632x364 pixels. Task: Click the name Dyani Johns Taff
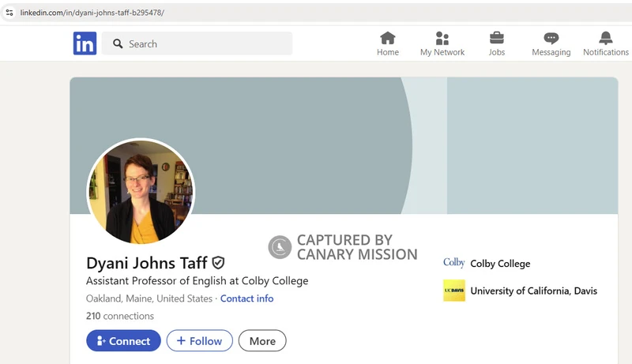pos(147,263)
